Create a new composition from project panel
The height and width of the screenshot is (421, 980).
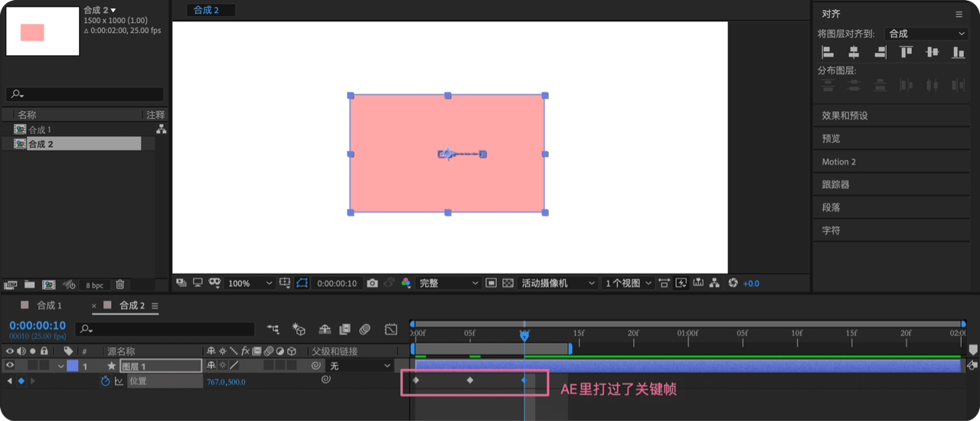48,285
